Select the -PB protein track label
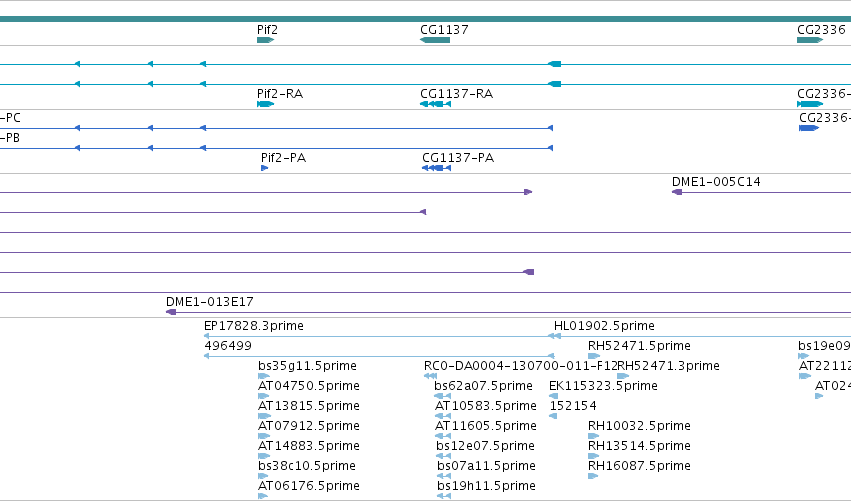 point(10,138)
